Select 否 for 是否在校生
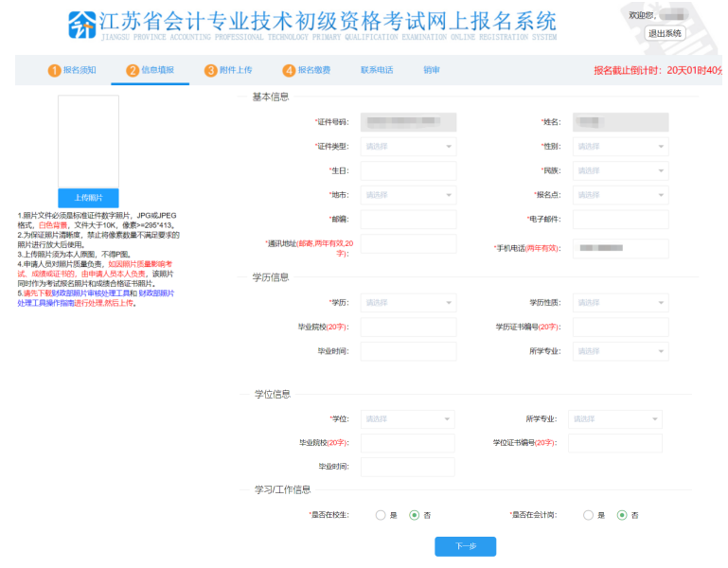Screen dimensions: 728x568 coord(414,515)
